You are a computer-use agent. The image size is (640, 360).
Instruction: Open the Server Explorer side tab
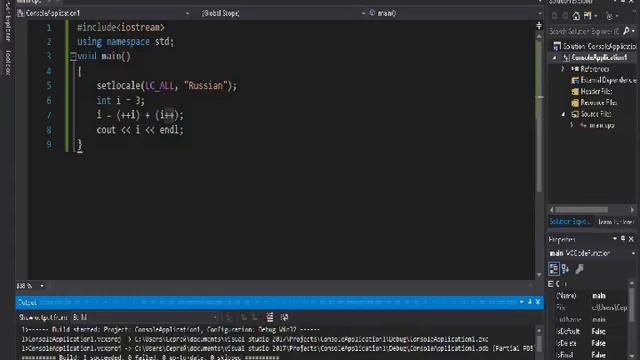click(x=8, y=22)
